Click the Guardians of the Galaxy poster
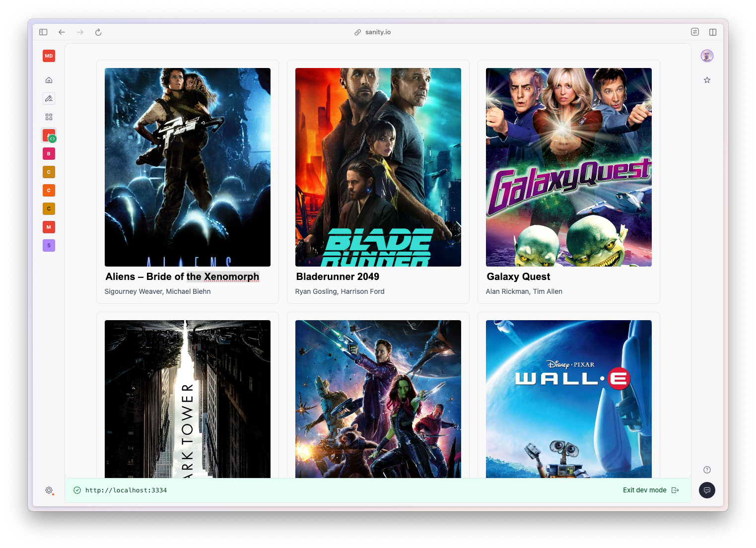 click(x=378, y=399)
